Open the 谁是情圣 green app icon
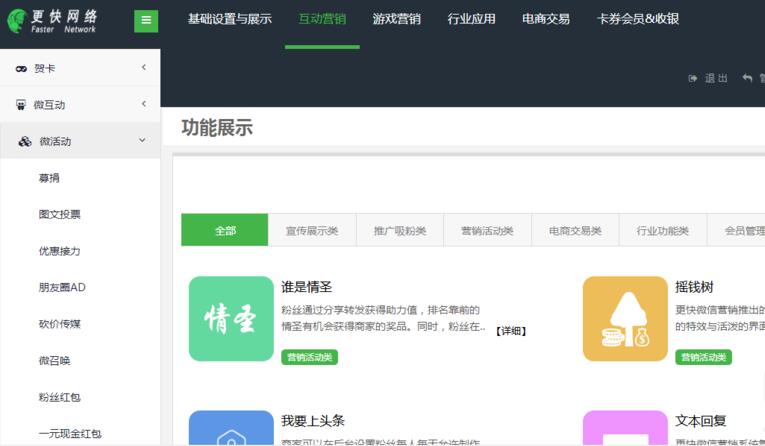Viewport: 765px width, 446px height. click(x=231, y=318)
